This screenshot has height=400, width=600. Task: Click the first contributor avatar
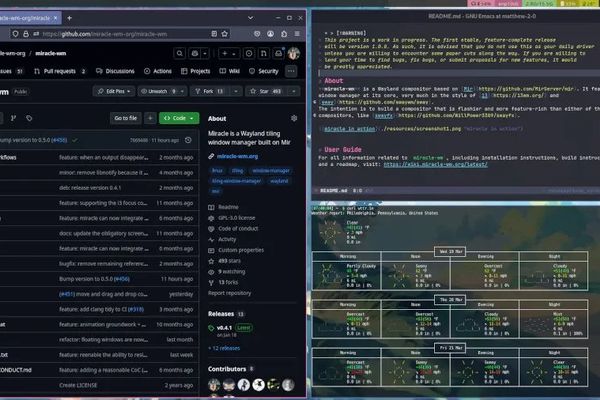click(x=214, y=385)
